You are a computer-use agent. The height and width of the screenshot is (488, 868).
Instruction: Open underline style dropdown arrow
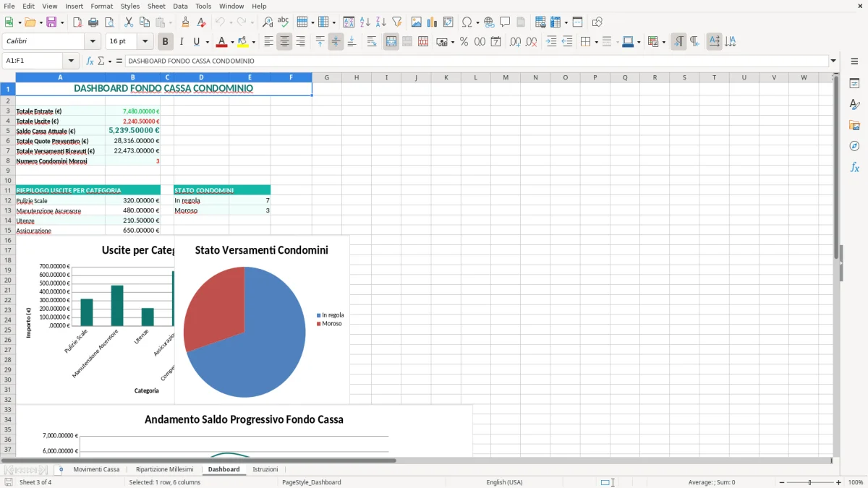207,42
